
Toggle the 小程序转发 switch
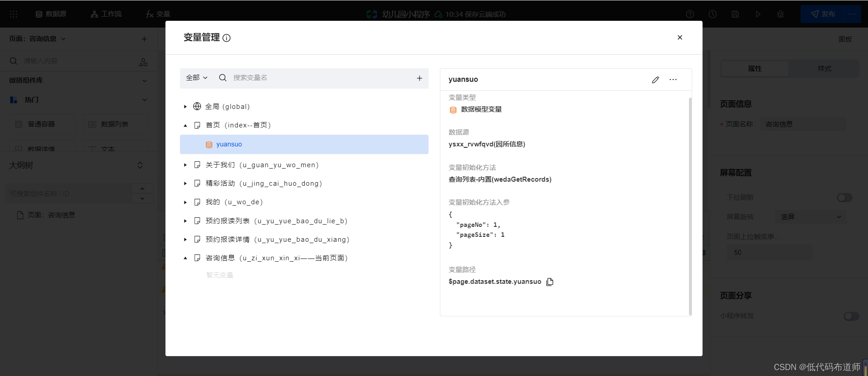tap(851, 316)
